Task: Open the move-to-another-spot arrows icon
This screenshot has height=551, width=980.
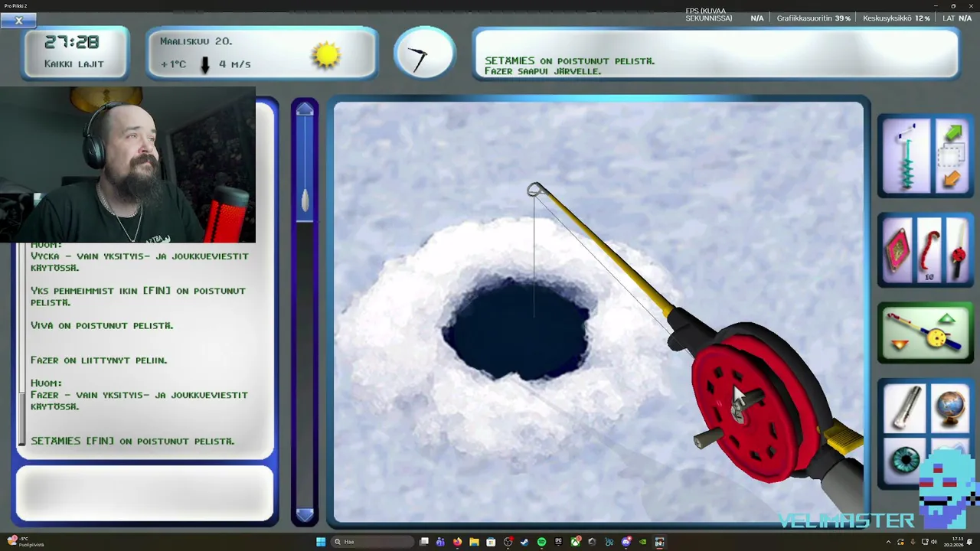Action: coord(952,157)
